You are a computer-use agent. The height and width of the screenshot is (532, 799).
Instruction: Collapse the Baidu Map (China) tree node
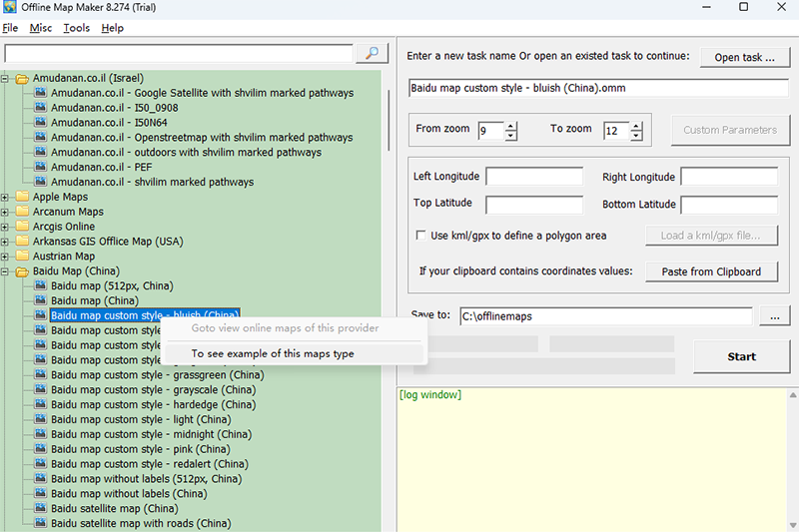[x=6, y=271]
